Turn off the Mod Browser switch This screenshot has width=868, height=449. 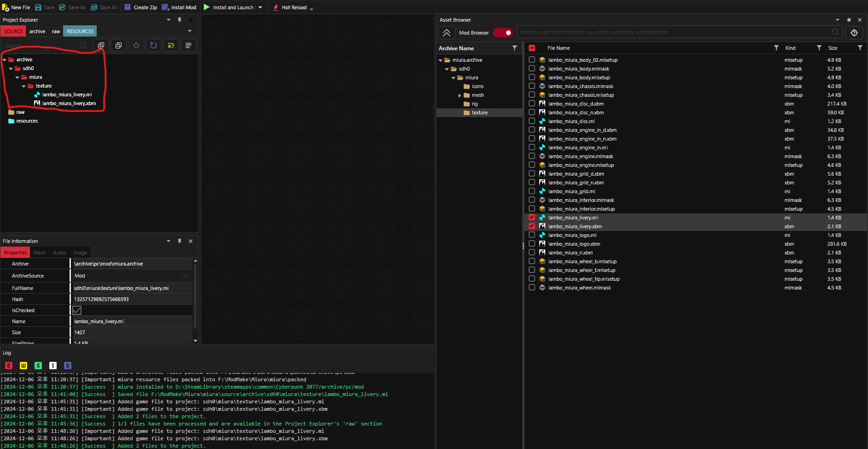503,33
